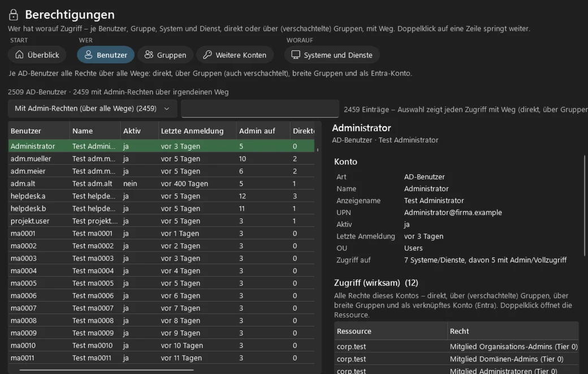Select the adm.mueller user row

pos(161,158)
